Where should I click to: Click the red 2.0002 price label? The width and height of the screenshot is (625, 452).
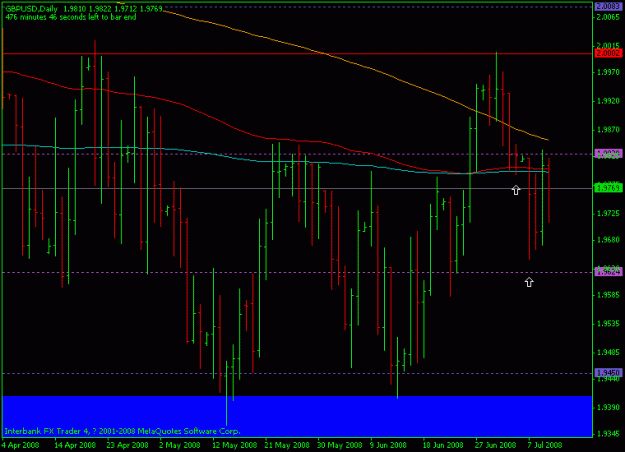(607, 53)
